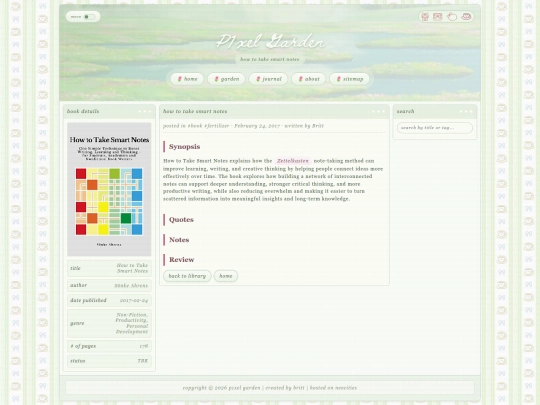The height and width of the screenshot is (405, 540).
Task: Click the 'how to take smart notes' subtitle pill
Action: click(x=270, y=60)
